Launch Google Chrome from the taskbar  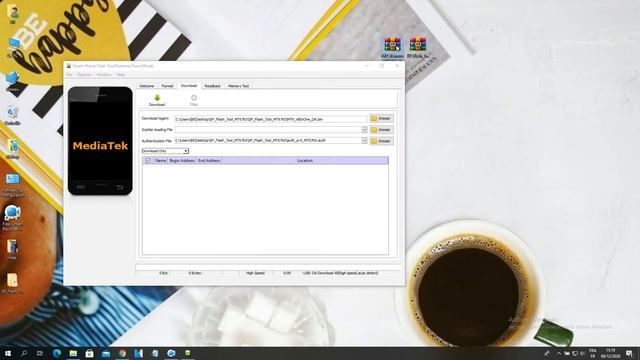[x=122, y=353]
